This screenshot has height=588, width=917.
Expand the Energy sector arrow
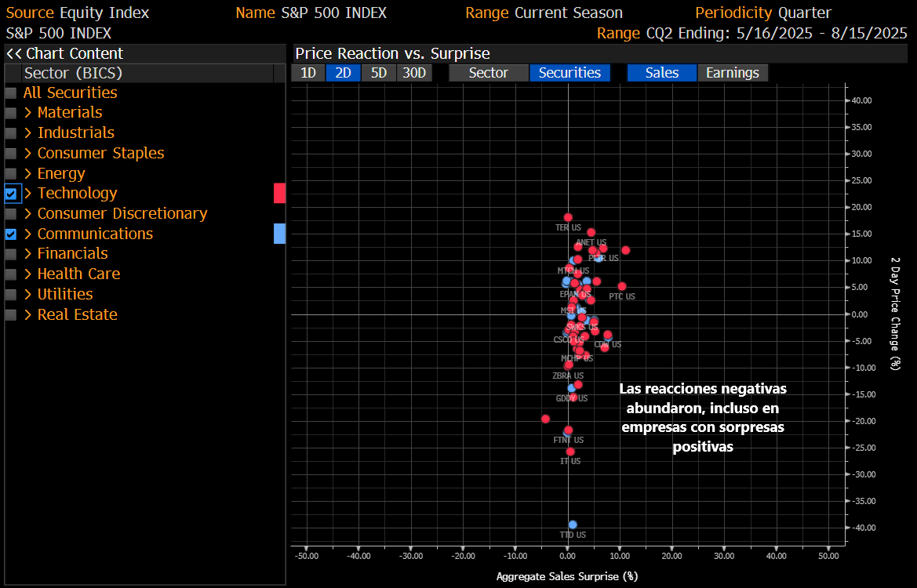pos(28,173)
